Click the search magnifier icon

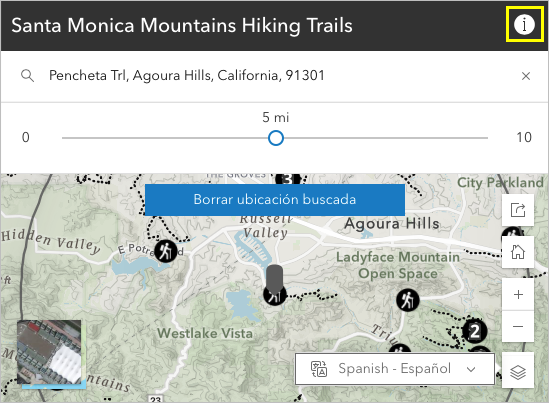click(27, 76)
